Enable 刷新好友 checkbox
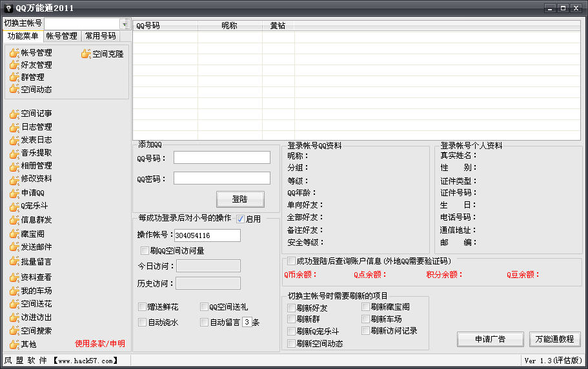 (x=291, y=308)
